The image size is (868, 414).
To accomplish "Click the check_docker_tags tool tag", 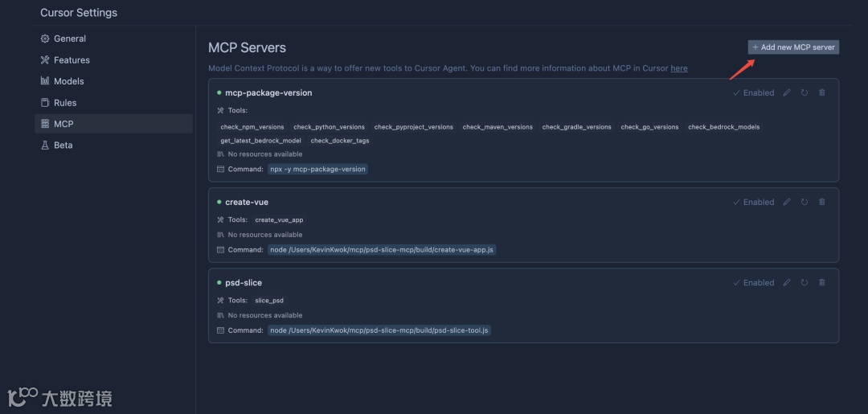I will click(x=340, y=141).
